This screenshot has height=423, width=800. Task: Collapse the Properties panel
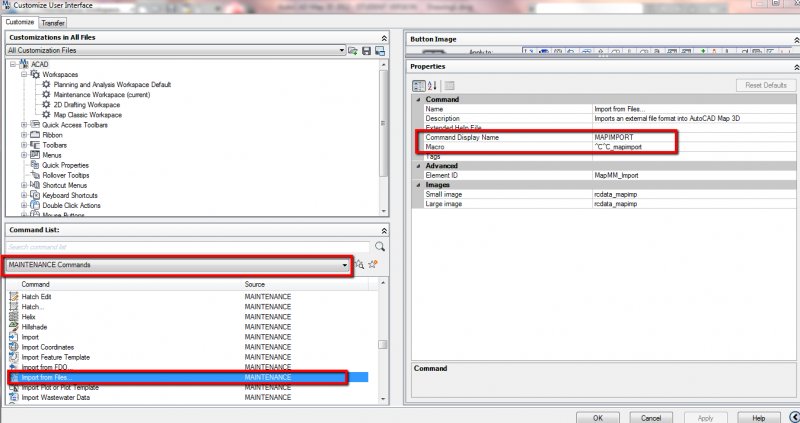796,67
